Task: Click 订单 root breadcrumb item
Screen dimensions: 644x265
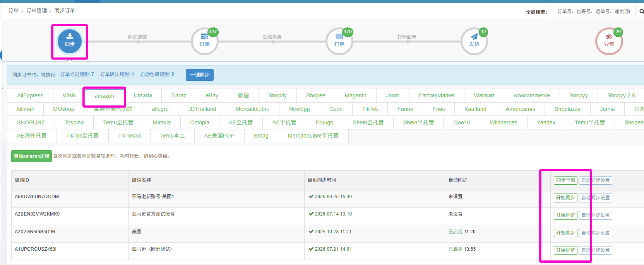Action: [x=14, y=10]
